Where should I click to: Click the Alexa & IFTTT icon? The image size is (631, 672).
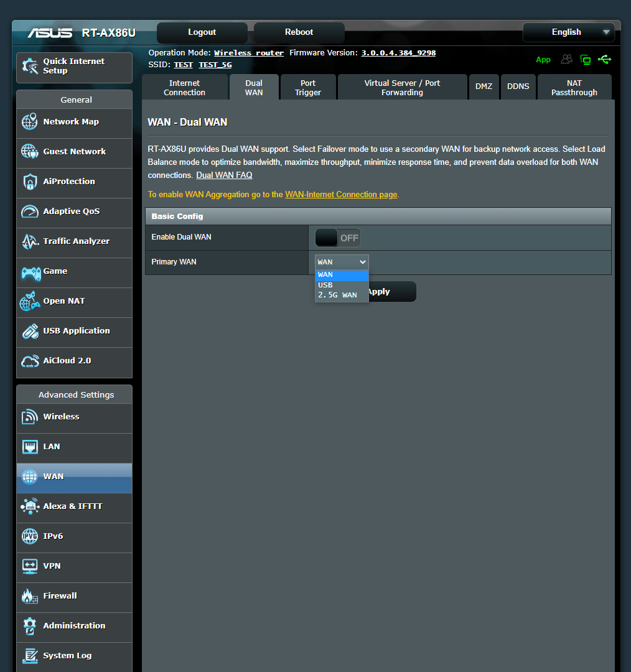coord(30,506)
